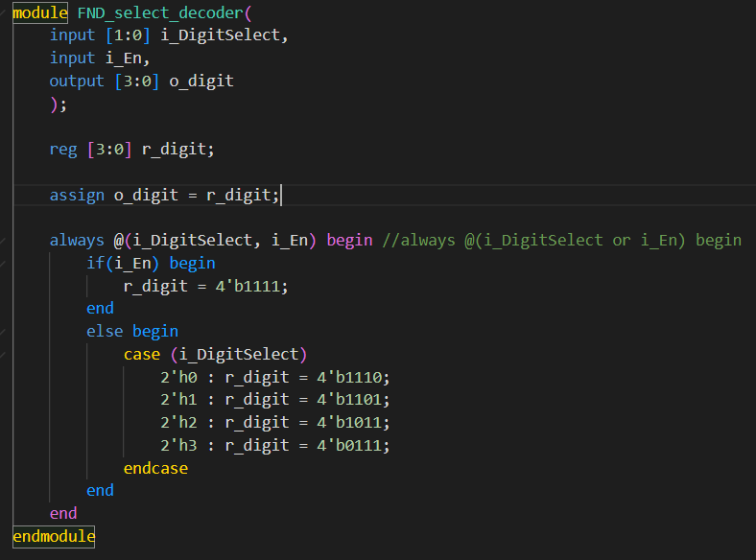
Task: Click the pink 'end' closing always block
Action: [63, 514]
